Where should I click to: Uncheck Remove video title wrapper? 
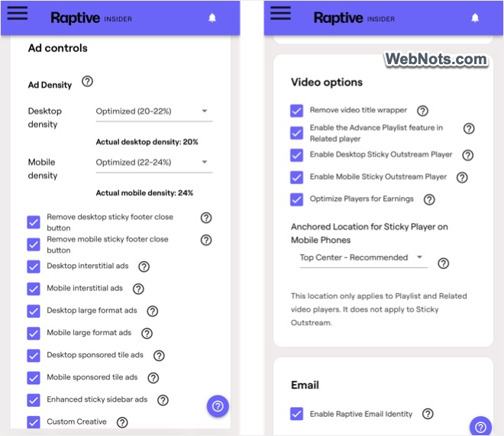[x=296, y=111]
